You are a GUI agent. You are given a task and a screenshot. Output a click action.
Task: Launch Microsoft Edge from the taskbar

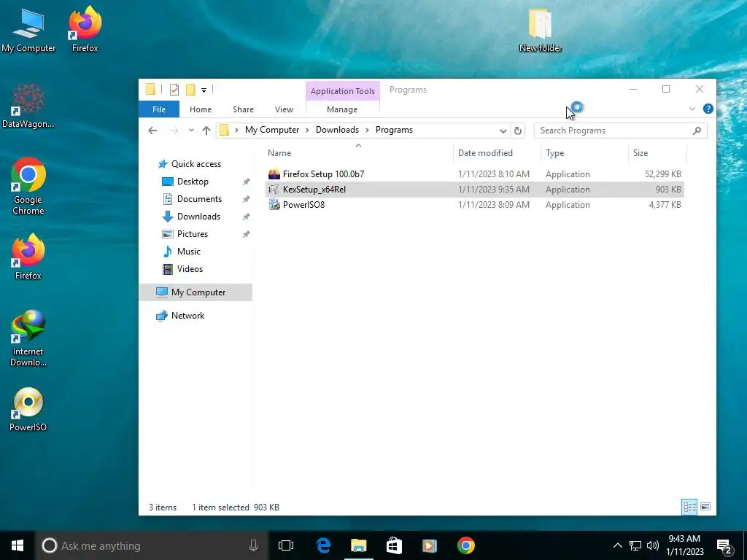click(323, 545)
